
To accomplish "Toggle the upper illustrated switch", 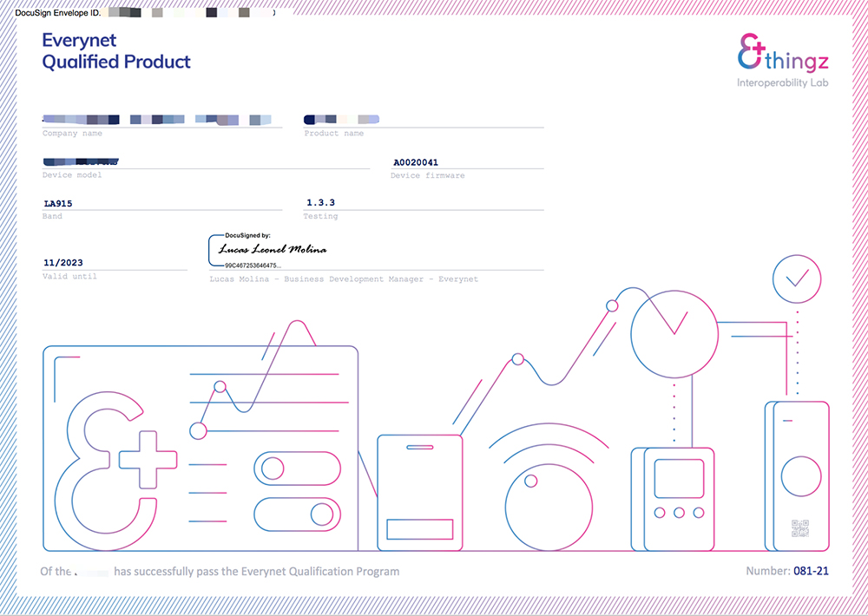I will pos(297,469).
